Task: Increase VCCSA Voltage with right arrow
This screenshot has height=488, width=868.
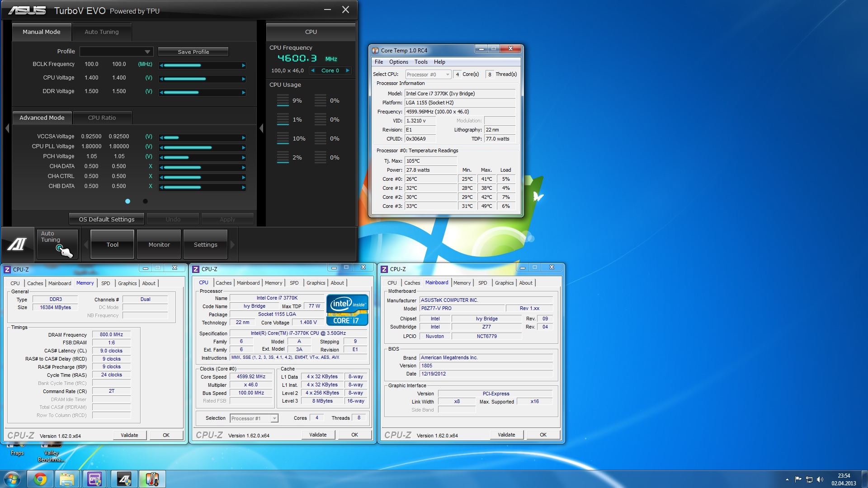Action: (x=244, y=137)
